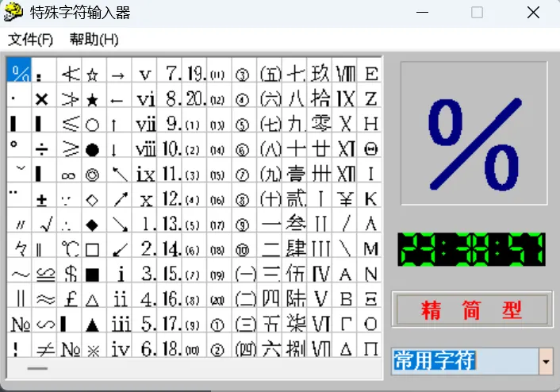Image resolution: width=560 pixels, height=392 pixels.
Task: Insert the Greek letter Θ cell
Action: 370,144
